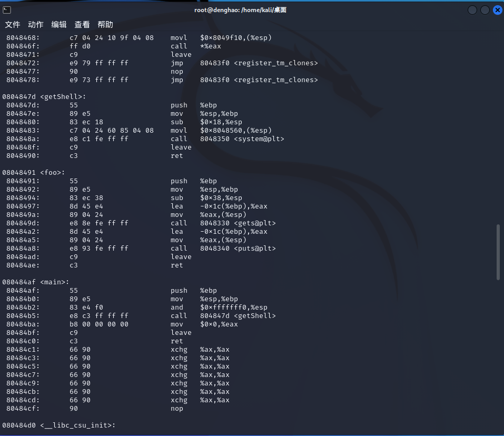Click the address 80484c0: ret line

pyautogui.click(x=94, y=341)
